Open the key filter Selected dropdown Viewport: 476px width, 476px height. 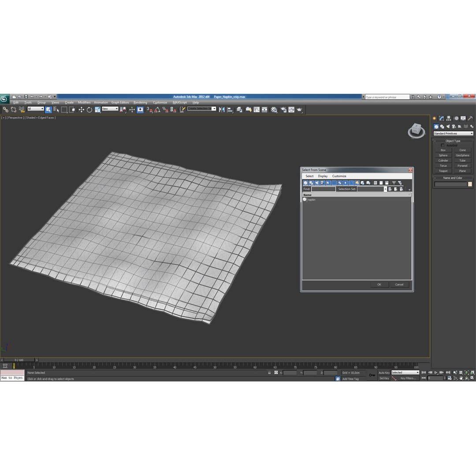coord(405,372)
